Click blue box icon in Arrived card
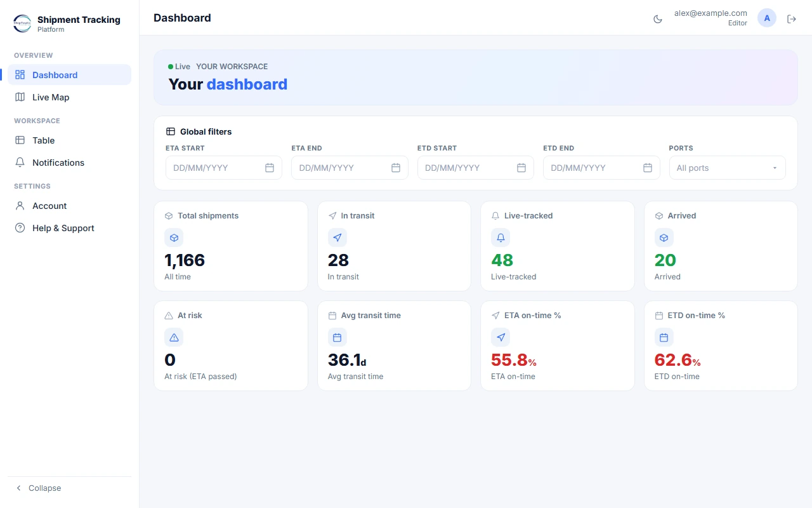The width and height of the screenshot is (812, 508). (664, 238)
